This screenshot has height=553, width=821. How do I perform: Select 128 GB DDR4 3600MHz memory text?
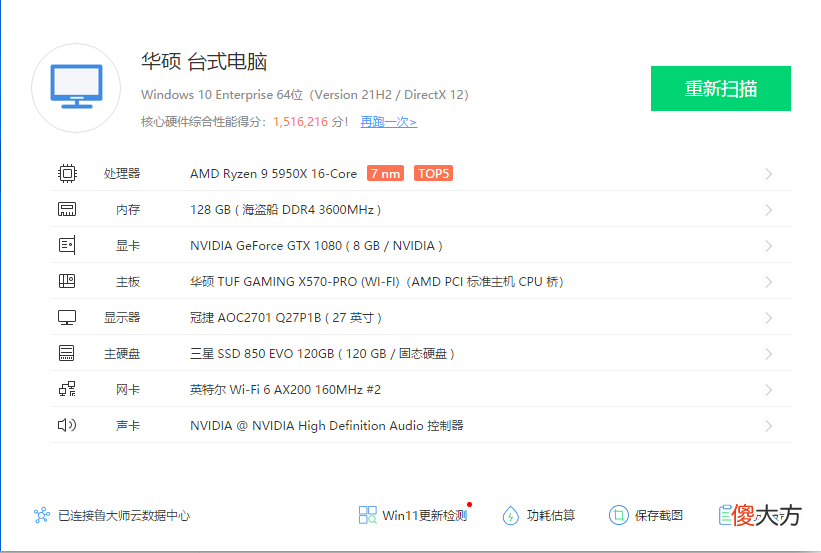[x=285, y=210]
